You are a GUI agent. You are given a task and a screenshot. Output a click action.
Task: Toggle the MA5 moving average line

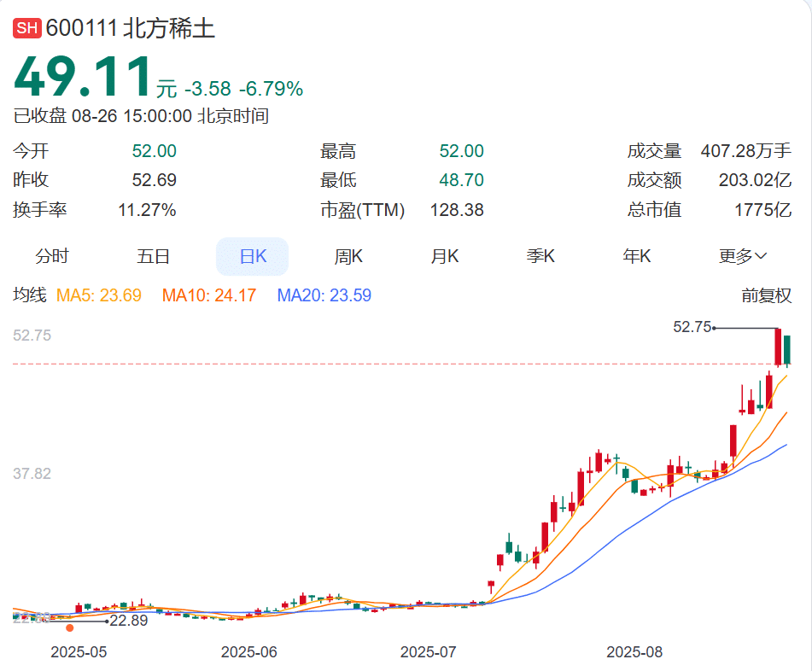tap(100, 297)
